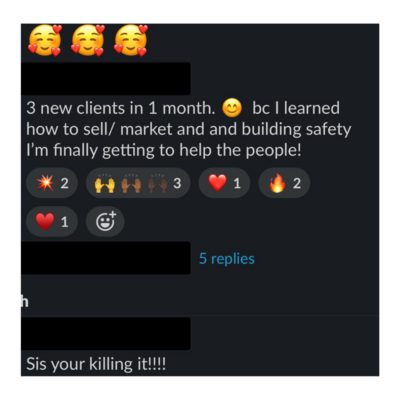The height and width of the screenshot is (400, 400).
Task: Open redacted sender name above 'Sis your killing it'
Action: coord(106,334)
